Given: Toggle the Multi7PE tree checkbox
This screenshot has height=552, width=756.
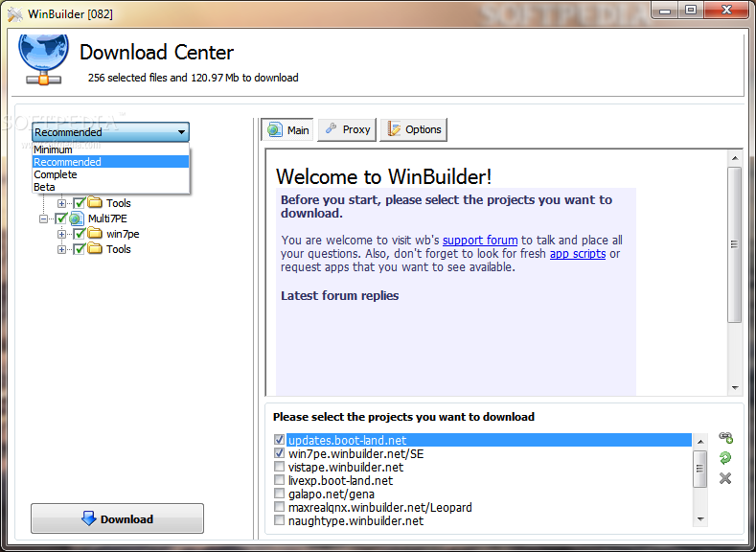Looking at the screenshot, I should (60, 218).
